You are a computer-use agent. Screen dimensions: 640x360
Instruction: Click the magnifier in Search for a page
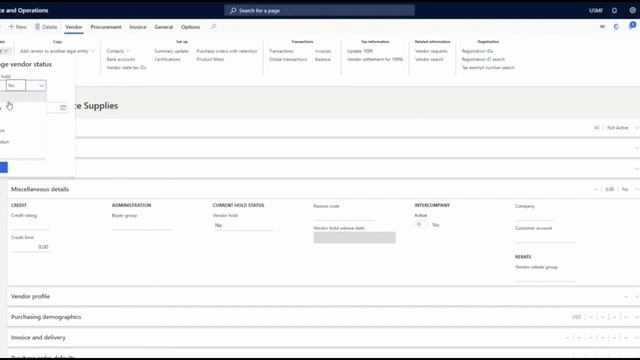pyautogui.click(x=233, y=11)
